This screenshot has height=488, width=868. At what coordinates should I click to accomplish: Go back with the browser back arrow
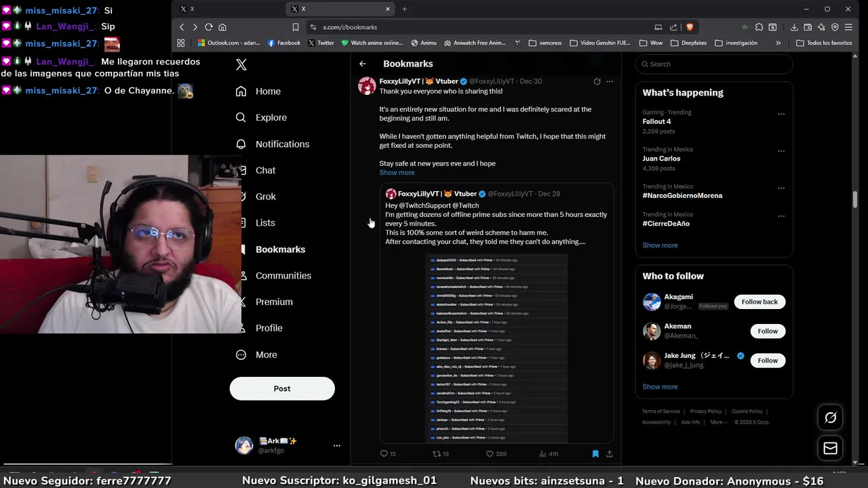[182, 27]
